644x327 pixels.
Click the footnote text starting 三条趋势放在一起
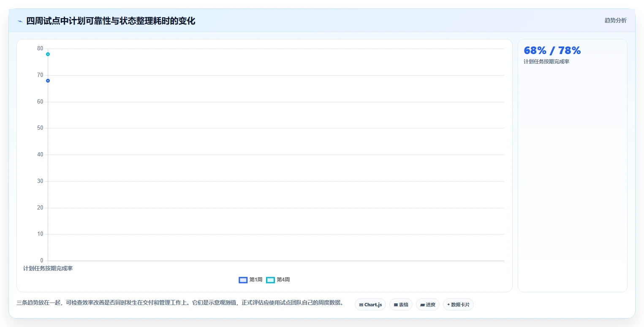click(180, 303)
